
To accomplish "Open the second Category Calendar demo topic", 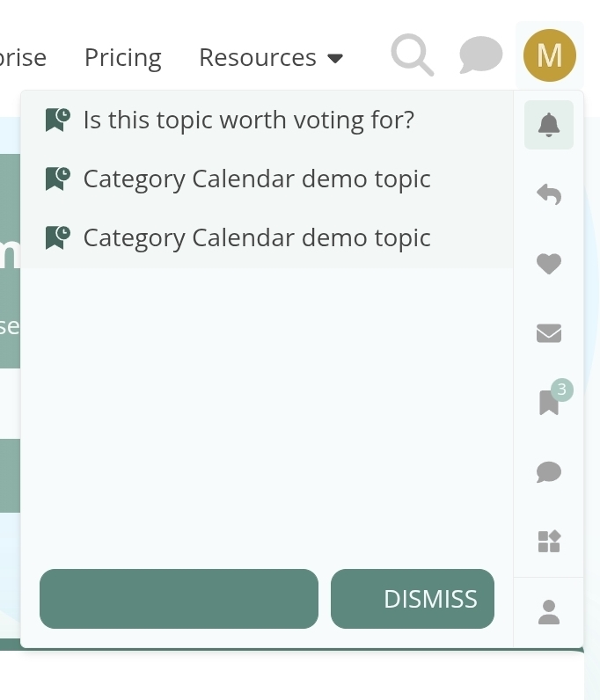I will pos(257,238).
